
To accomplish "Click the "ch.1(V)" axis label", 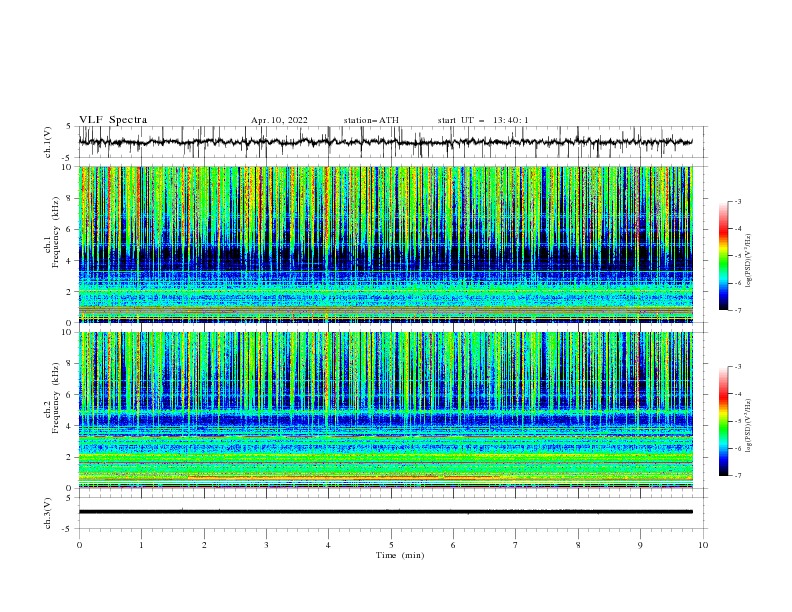I will (x=48, y=142).
